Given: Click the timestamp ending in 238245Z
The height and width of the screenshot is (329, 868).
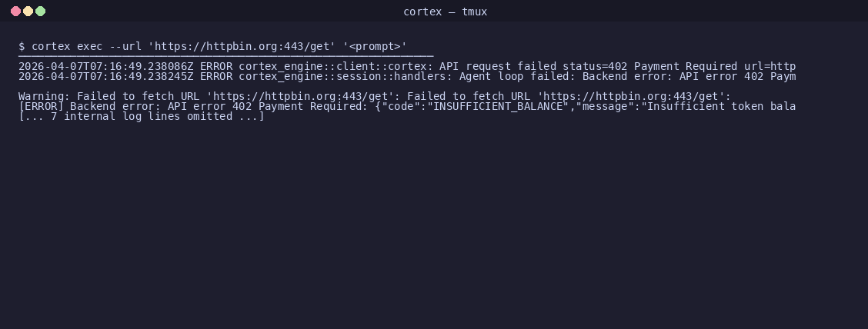Looking at the screenshot, I should (105, 76).
